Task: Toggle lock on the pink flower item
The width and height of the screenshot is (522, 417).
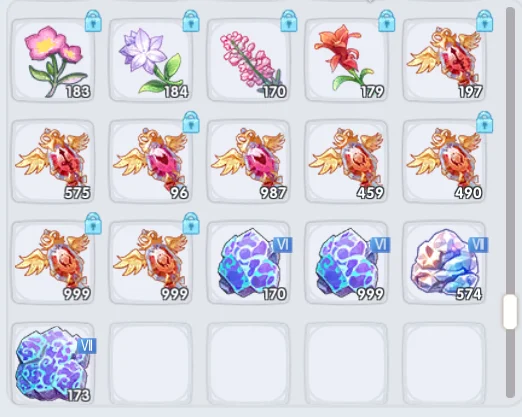Action: pyautogui.click(x=93, y=21)
